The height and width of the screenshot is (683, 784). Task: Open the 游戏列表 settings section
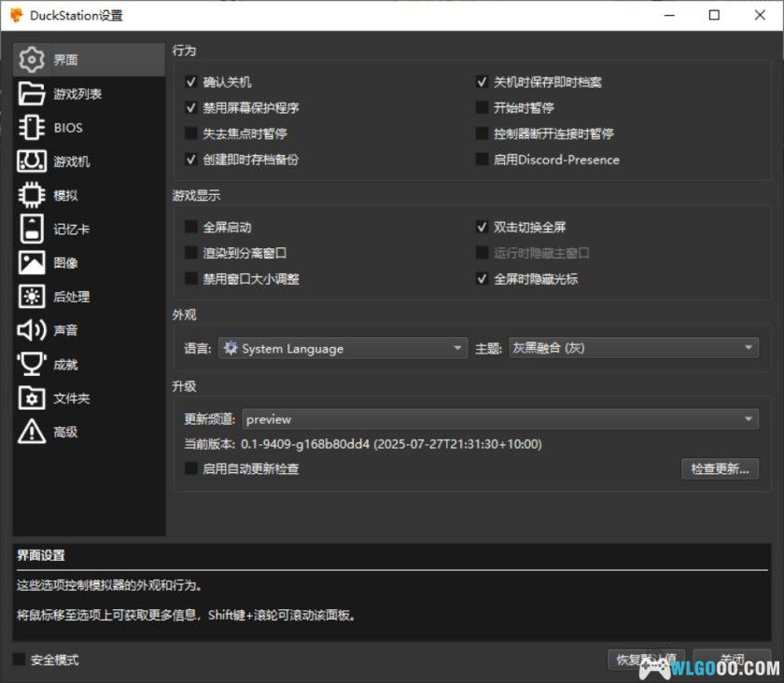65,93
